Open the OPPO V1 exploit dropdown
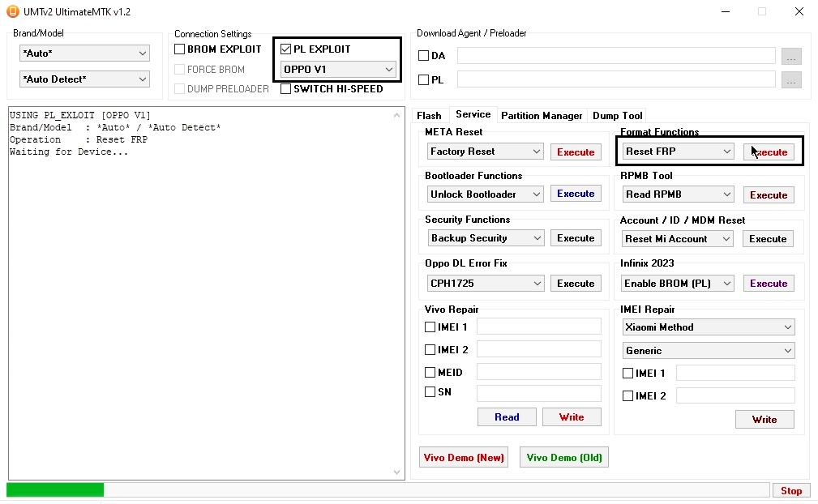This screenshot has width=818, height=504. (338, 70)
